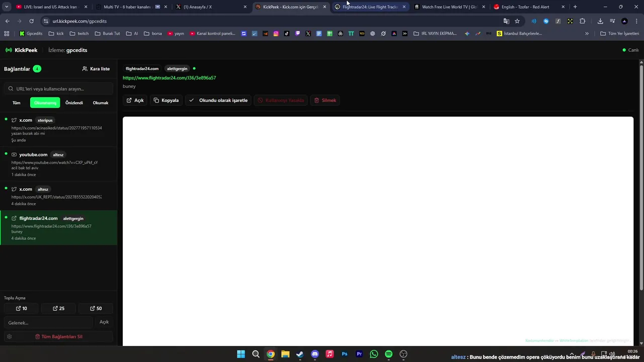Viewport: 644px width, 362px height.
Task: Open the İstanbul Bahçelievler bookmark
Action: coord(519,34)
